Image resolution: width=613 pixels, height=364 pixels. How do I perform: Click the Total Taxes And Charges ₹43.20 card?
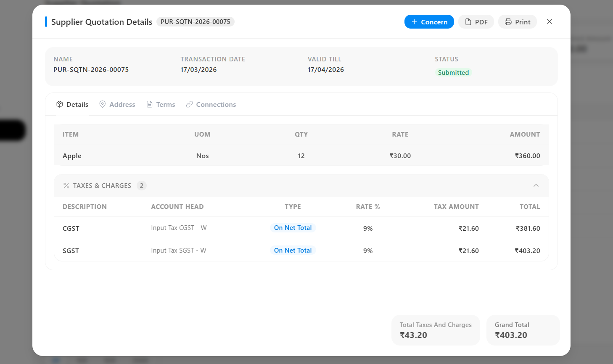tap(436, 330)
